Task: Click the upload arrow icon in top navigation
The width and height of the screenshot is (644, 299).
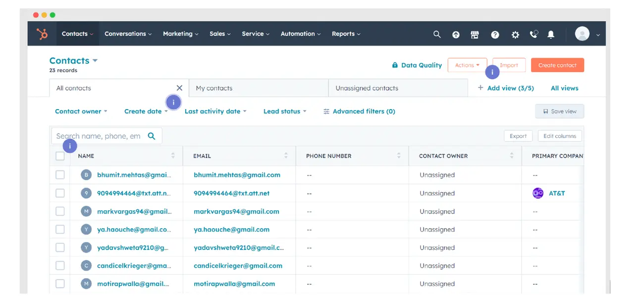Action: pyautogui.click(x=455, y=34)
